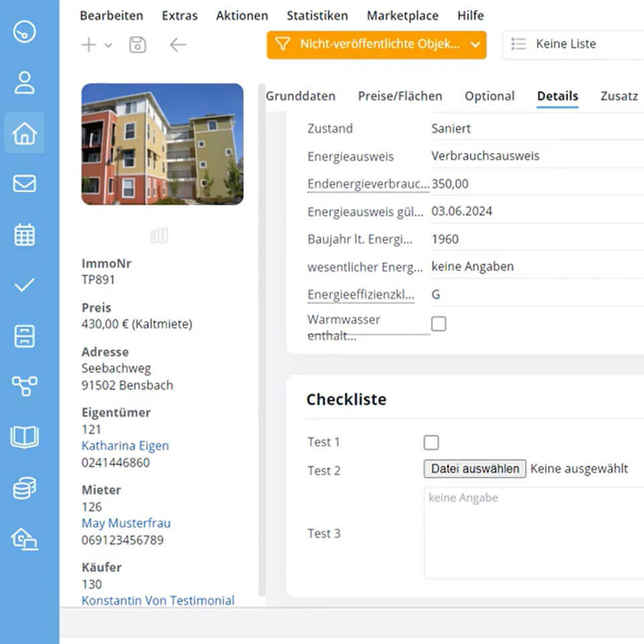The height and width of the screenshot is (644, 644).
Task: Select the checkmark tasks icon
Action: [x=24, y=284]
